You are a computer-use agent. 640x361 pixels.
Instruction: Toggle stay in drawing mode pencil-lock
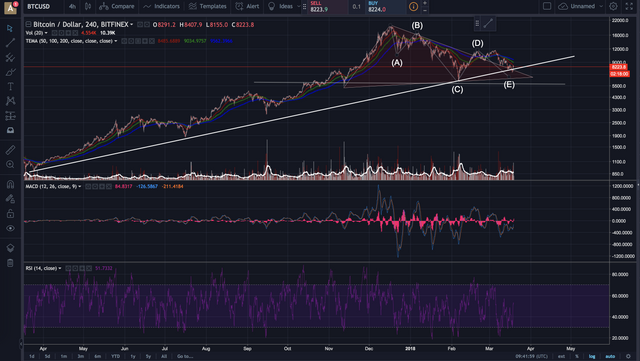10,199
